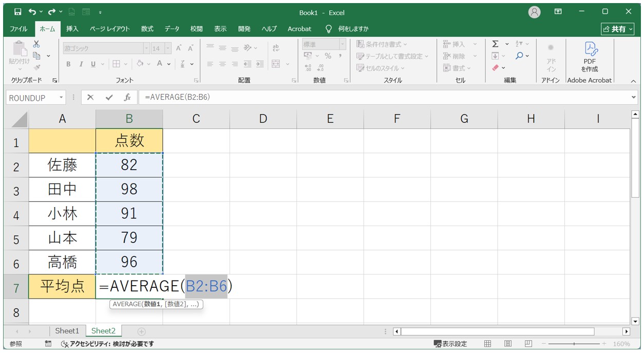Click the AutoSum sigma icon

pyautogui.click(x=495, y=44)
